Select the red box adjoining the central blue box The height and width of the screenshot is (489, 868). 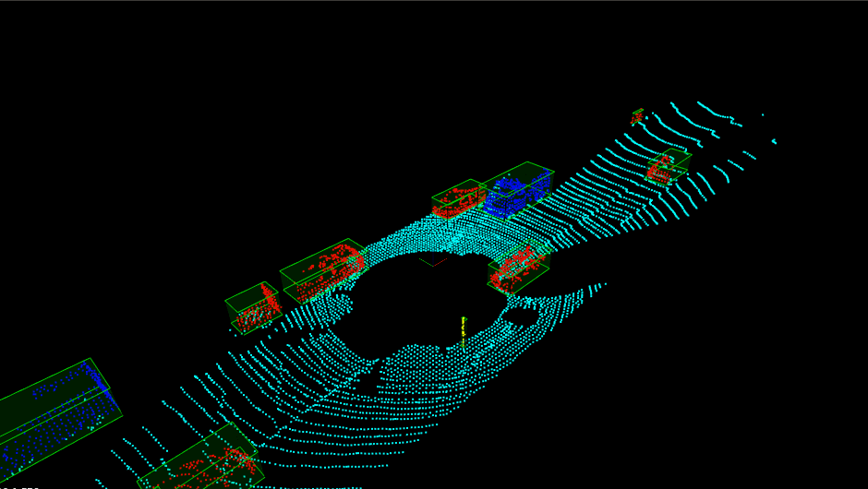459,199
